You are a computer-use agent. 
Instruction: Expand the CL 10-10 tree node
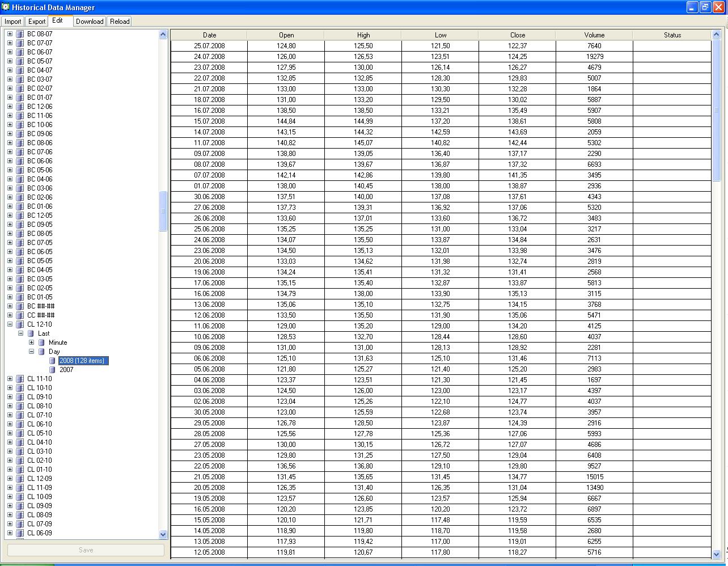(10, 388)
